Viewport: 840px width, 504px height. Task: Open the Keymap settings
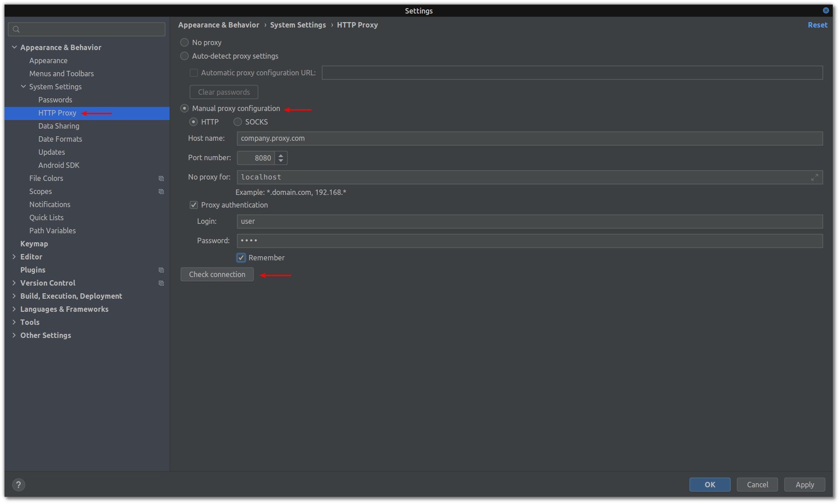(x=34, y=244)
